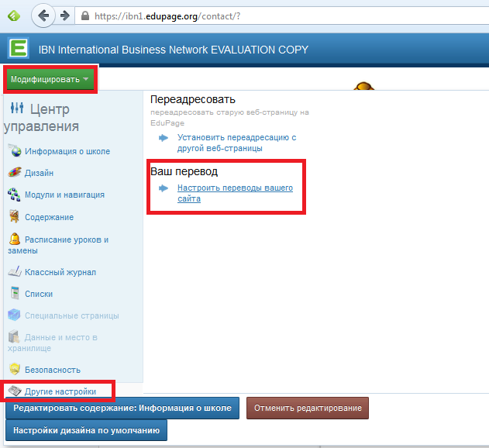Open the Дизайн section

[x=39, y=173]
